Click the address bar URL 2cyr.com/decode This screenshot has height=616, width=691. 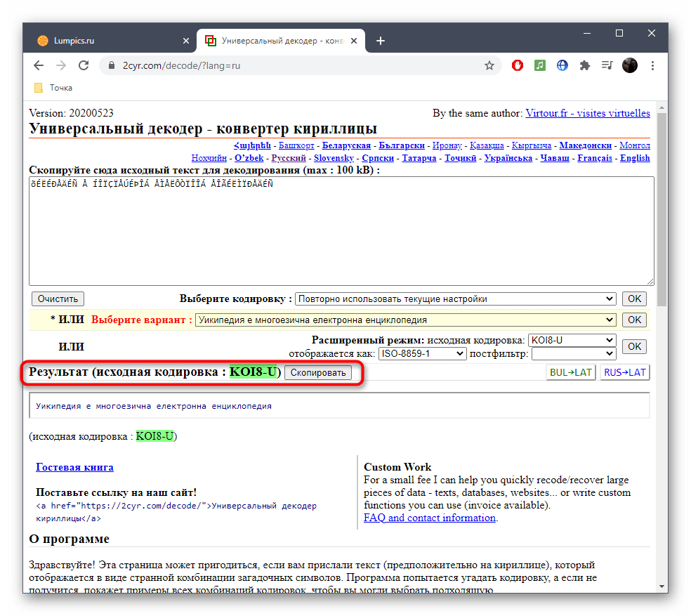click(x=182, y=66)
